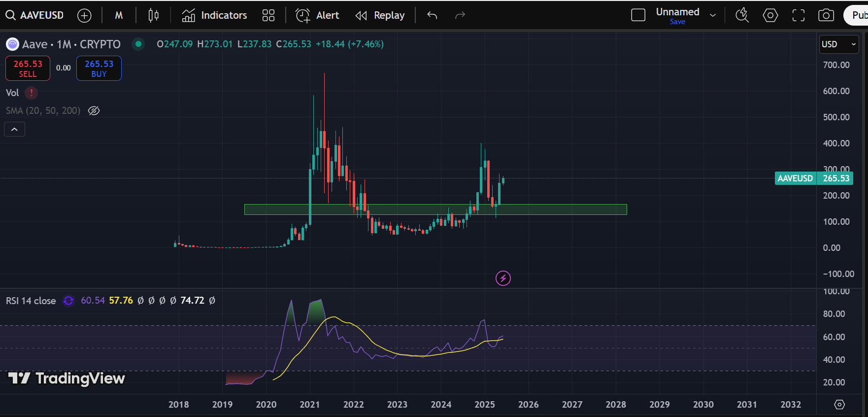Enter fullscreen mode
Screen dimensions: 868x417
pos(798,15)
